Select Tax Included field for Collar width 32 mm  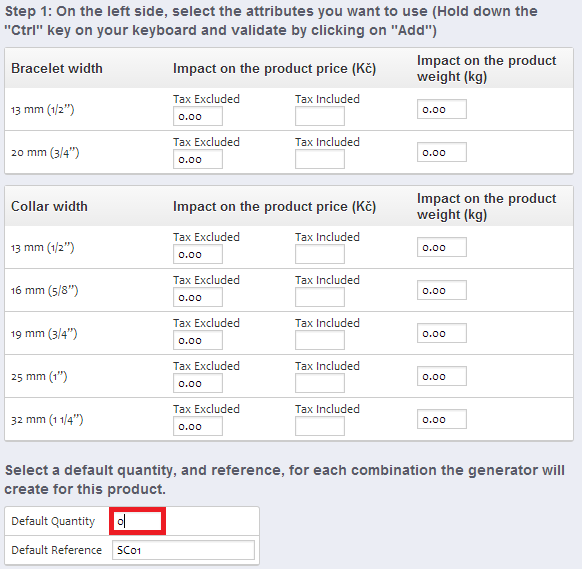320,427
